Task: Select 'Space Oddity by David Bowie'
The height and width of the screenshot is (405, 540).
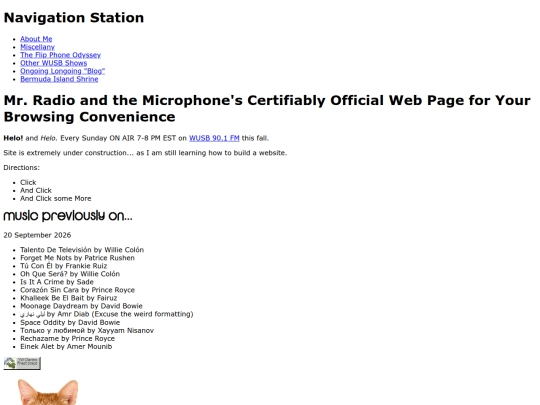Action: click(70, 322)
